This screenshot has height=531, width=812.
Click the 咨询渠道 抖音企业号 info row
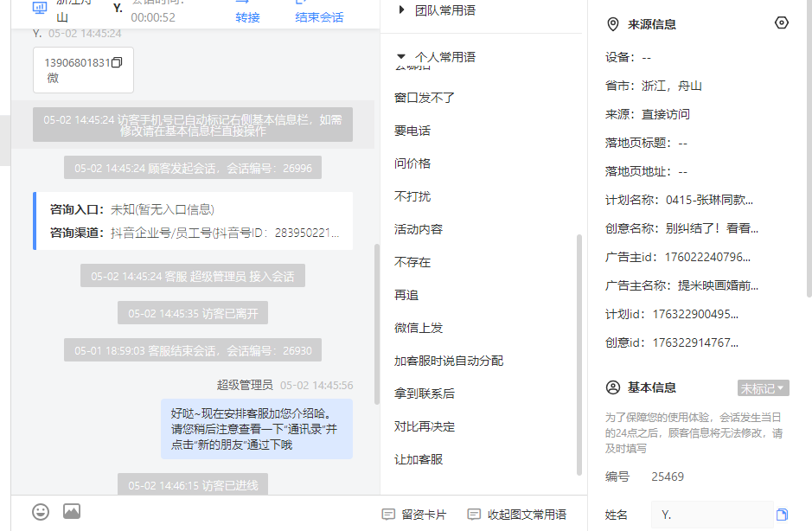(195, 233)
